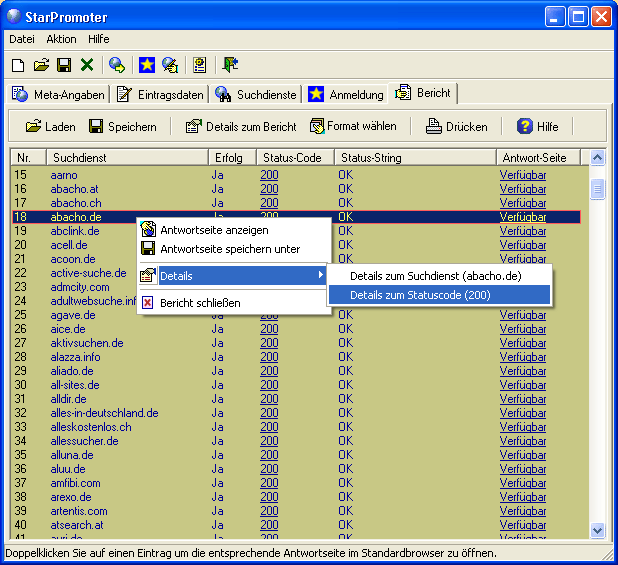Click the Laden folder icon

click(34, 126)
